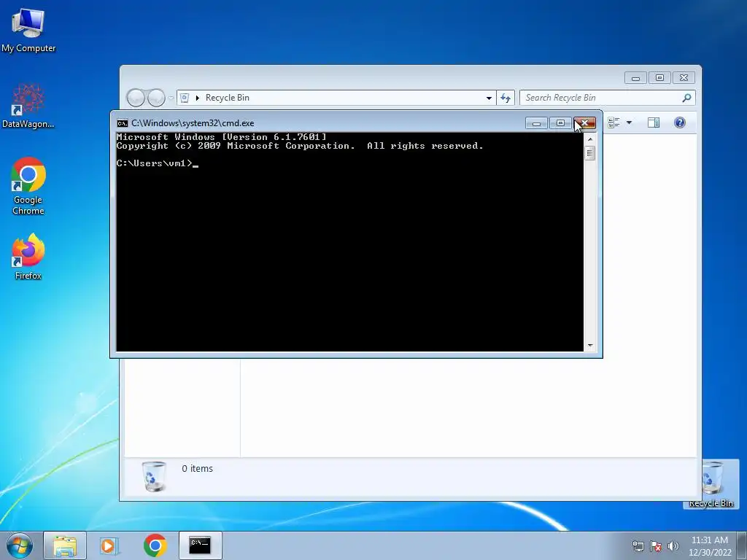This screenshot has height=560, width=747.
Task: Click the volume speaker tray icon
Action: pyautogui.click(x=673, y=546)
